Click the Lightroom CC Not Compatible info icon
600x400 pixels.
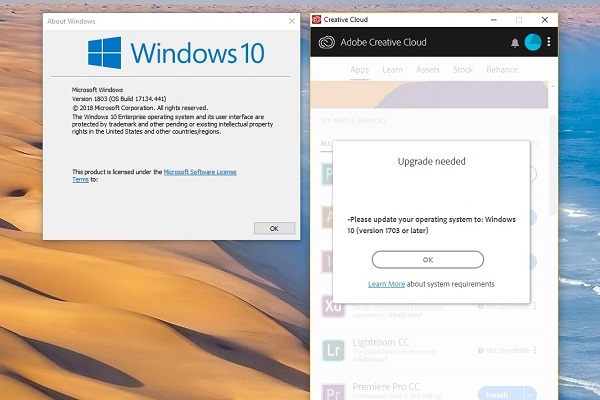pyautogui.click(x=481, y=350)
